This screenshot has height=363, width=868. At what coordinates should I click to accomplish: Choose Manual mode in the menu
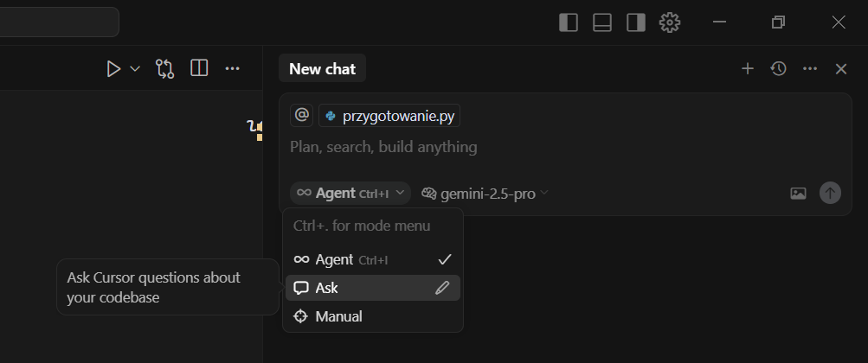tap(372, 316)
